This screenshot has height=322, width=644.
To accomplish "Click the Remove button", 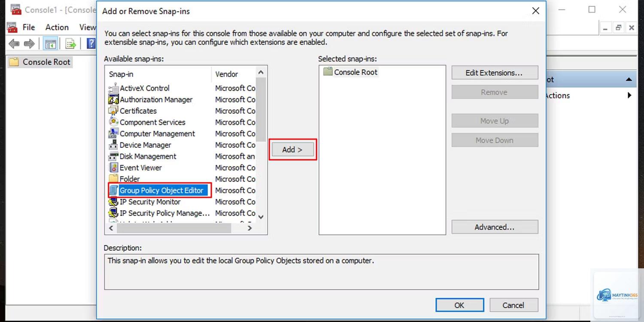I will 495,92.
